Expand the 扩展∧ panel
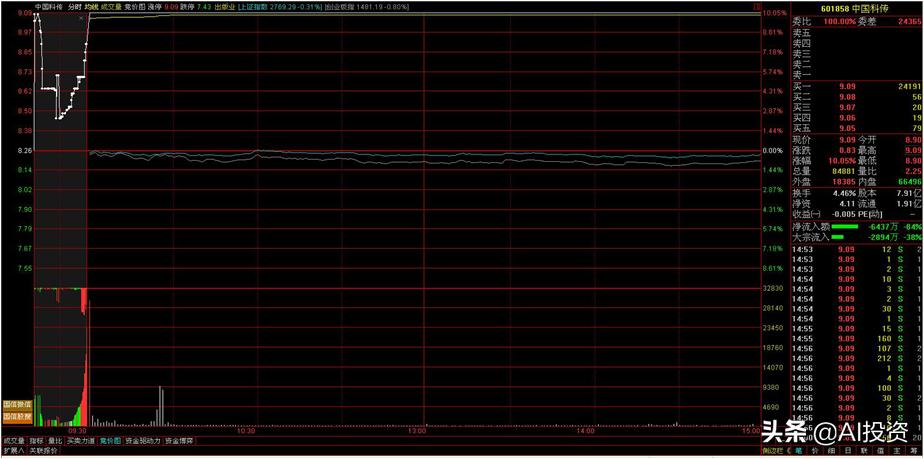 pyautogui.click(x=14, y=451)
